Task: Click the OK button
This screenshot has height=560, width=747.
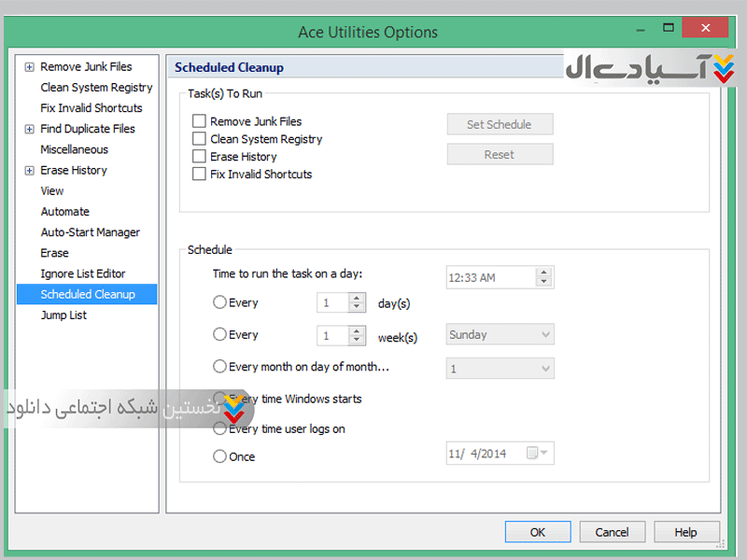Action: [x=537, y=532]
